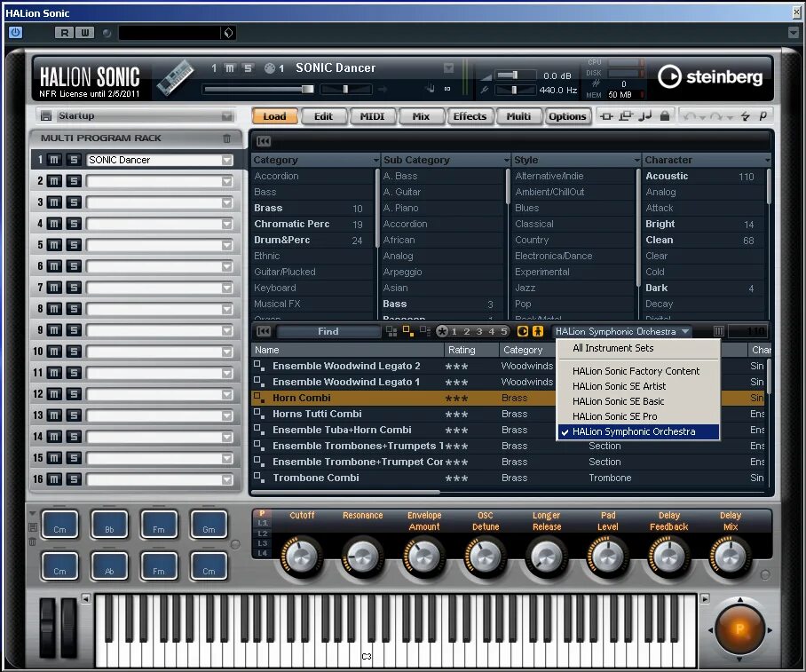Set rating filter to 5

pos(504,332)
